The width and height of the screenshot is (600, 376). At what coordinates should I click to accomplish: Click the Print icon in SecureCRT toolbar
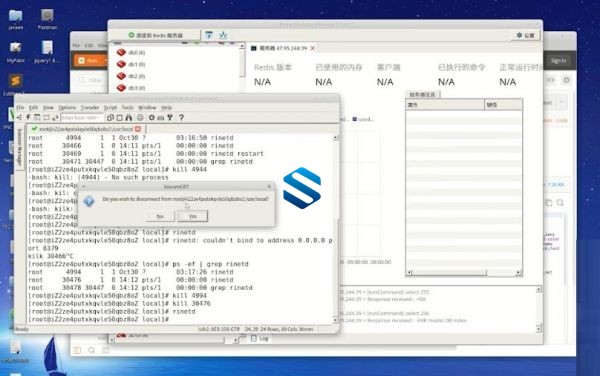tap(140, 117)
